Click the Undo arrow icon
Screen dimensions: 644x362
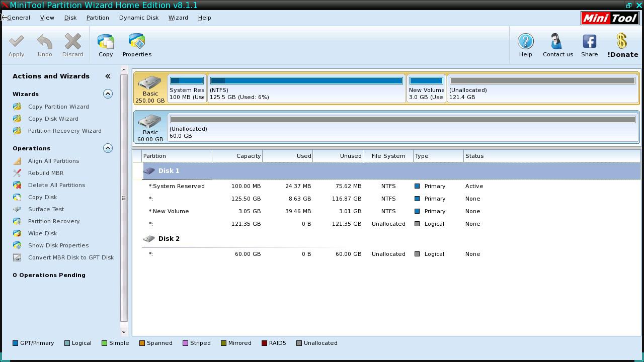point(45,41)
